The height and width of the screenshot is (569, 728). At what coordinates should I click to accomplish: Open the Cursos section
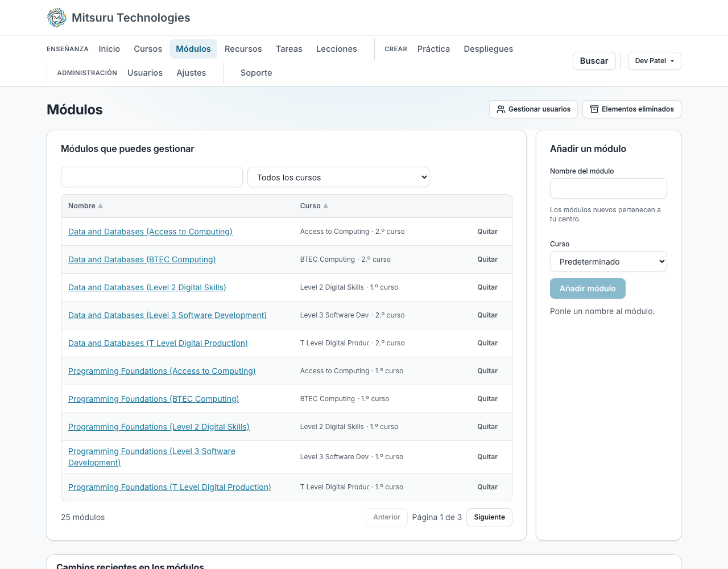[148, 49]
